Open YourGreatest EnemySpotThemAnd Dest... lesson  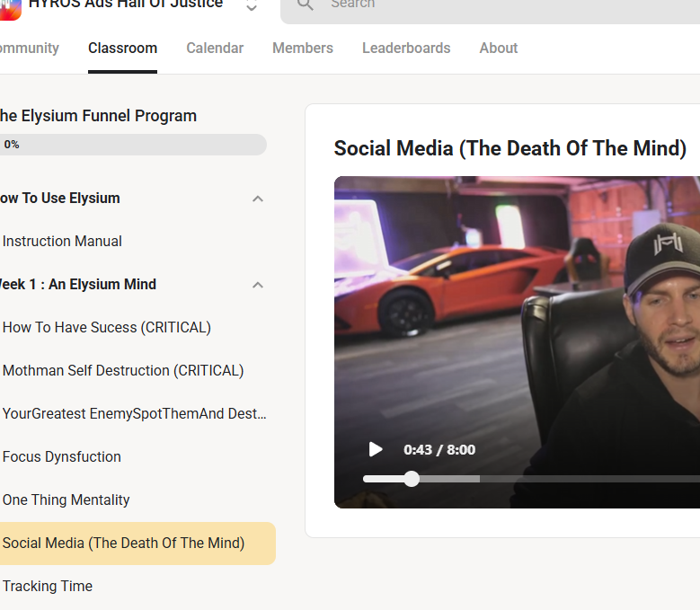tap(134, 413)
